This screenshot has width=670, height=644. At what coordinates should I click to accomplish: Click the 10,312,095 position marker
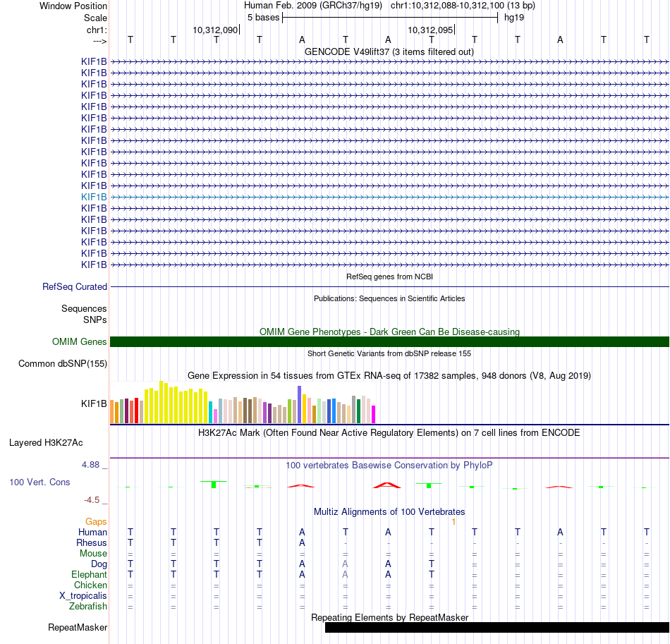point(430,30)
